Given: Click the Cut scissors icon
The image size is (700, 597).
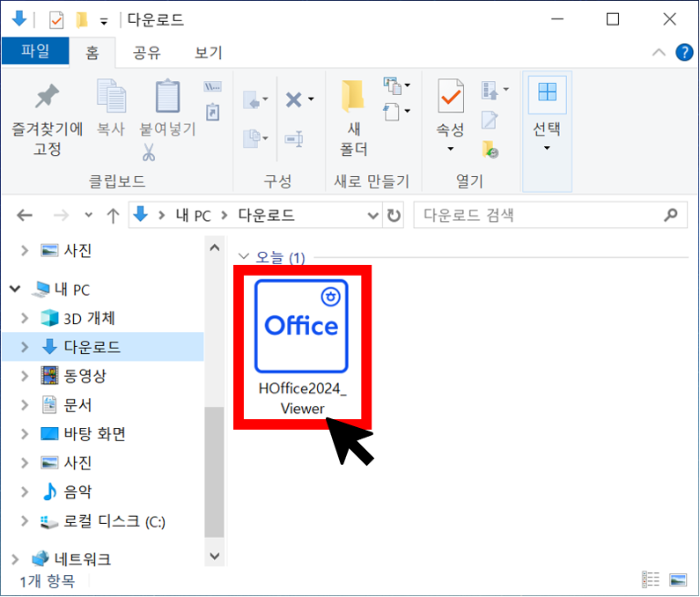Looking at the screenshot, I should 149,152.
